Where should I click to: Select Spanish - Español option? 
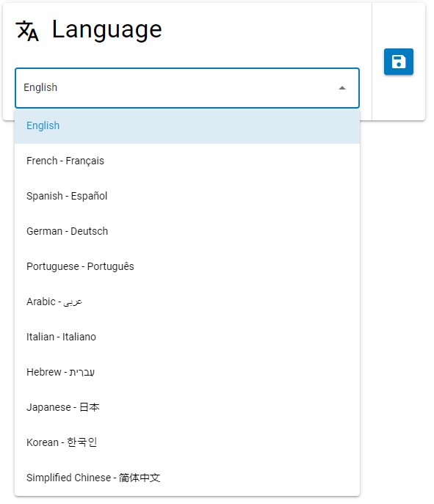click(187, 196)
